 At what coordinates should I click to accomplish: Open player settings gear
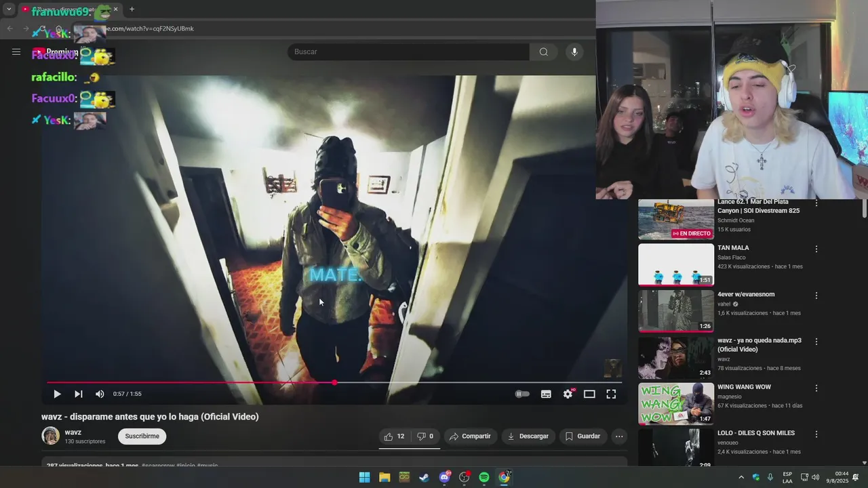tap(568, 394)
